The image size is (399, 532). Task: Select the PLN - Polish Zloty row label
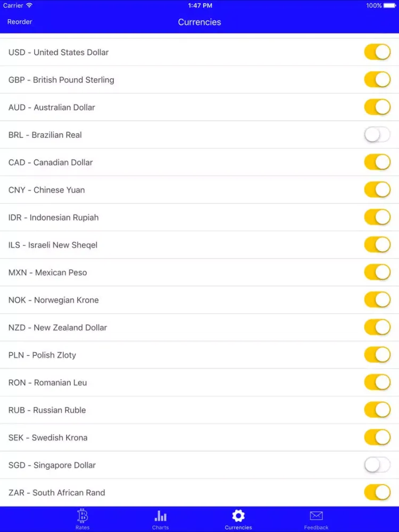(x=43, y=355)
